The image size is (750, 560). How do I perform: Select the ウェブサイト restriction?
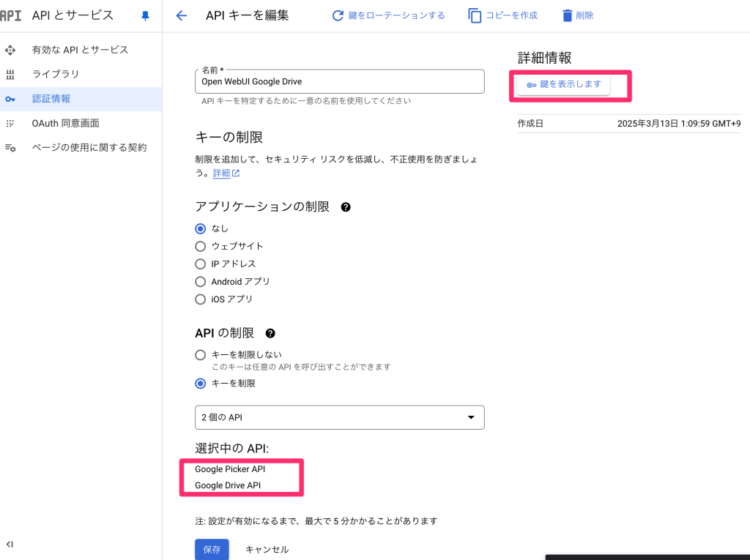point(201,246)
